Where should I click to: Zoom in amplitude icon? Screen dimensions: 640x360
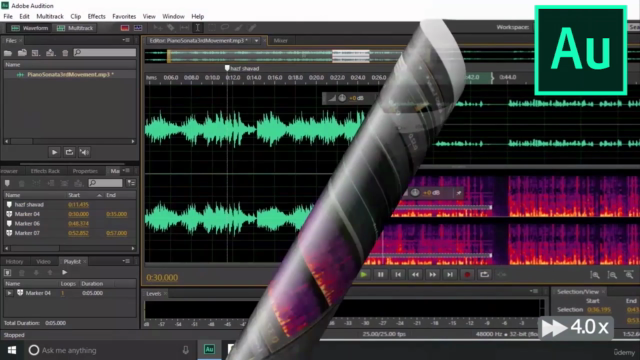(595, 275)
